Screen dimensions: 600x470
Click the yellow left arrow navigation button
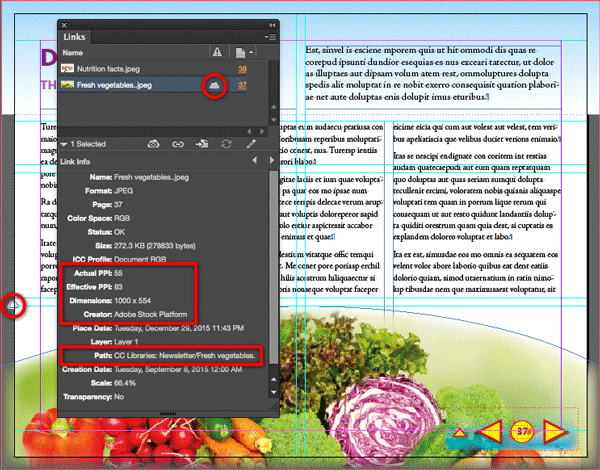(x=489, y=432)
